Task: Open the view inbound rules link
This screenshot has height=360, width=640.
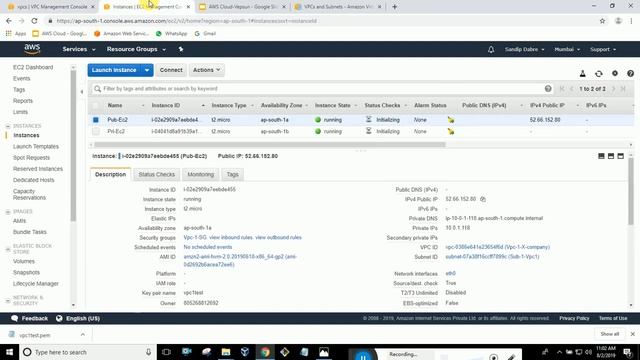Action: (x=232, y=238)
